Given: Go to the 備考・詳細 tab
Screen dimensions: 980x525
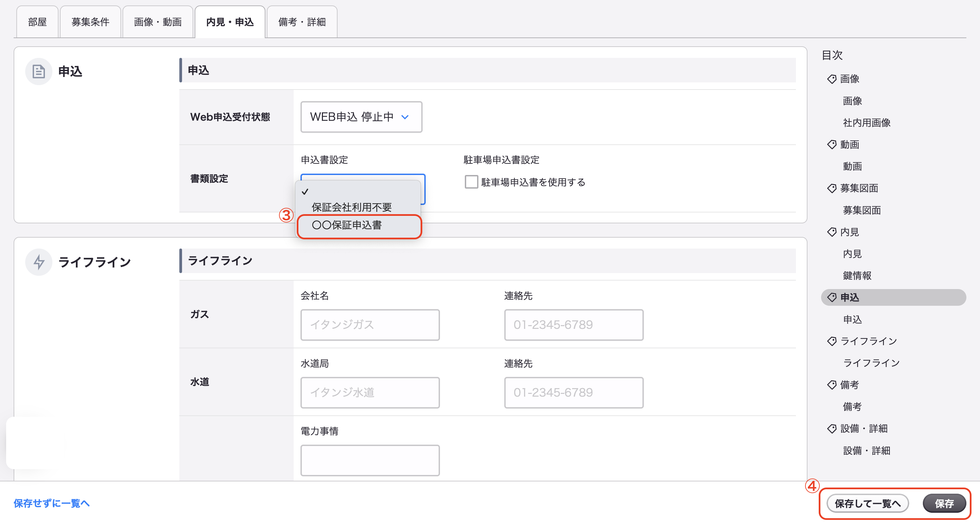Looking at the screenshot, I should pyautogui.click(x=302, y=22).
